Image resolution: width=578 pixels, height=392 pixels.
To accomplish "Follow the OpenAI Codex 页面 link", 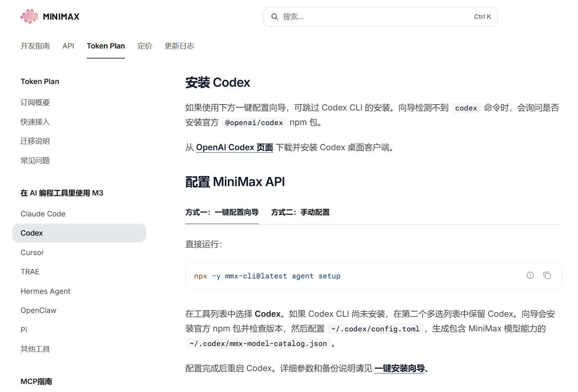I will click(235, 147).
